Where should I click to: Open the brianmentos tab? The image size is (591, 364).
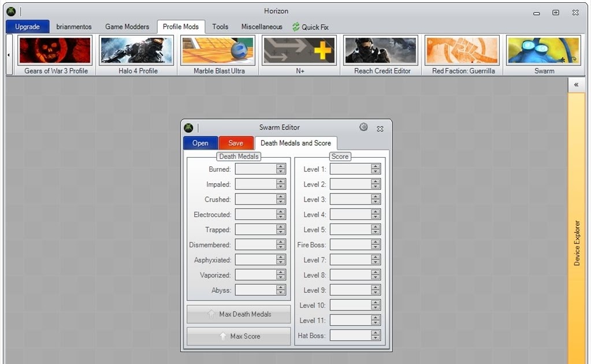(x=74, y=27)
